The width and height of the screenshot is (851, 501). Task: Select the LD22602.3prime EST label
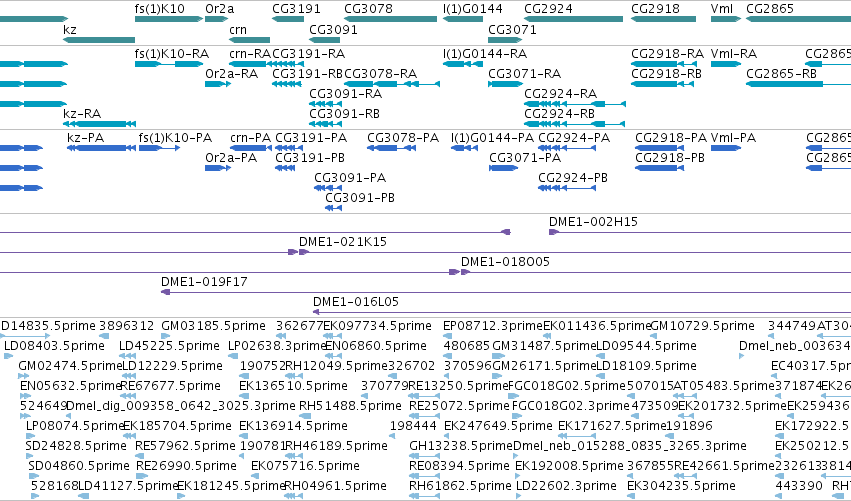click(566, 486)
